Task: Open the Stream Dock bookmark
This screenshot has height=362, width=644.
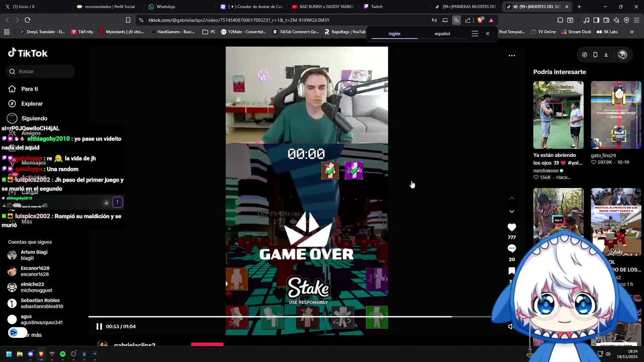Action: click(576, 32)
